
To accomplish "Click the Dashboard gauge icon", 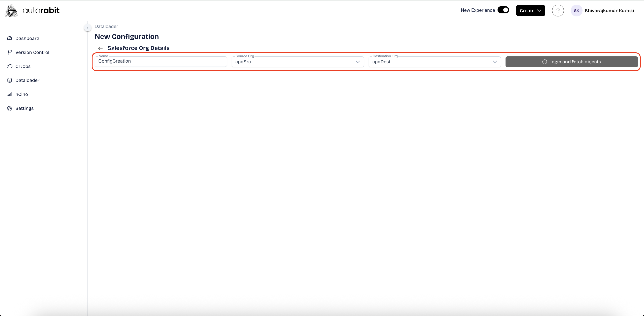I will point(10,38).
